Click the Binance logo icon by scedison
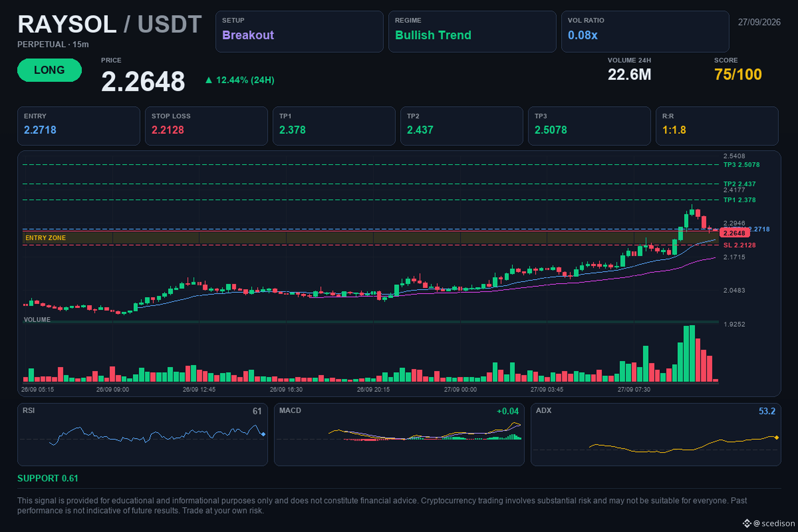This screenshot has width=798, height=532. click(x=747, y=523)
